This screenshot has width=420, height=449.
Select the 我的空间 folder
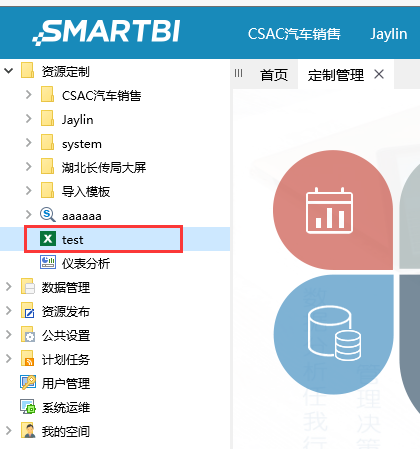pyautogui.click(x=65, y=431)
